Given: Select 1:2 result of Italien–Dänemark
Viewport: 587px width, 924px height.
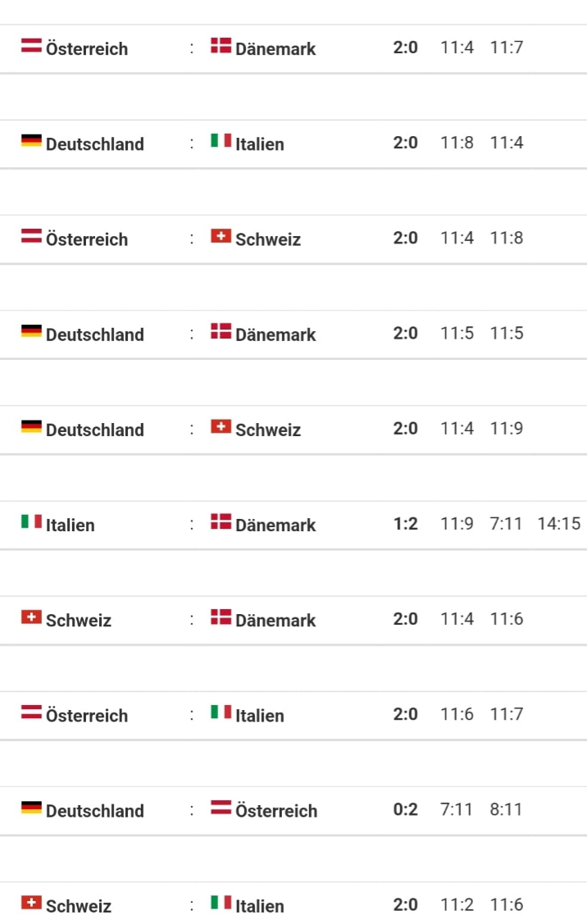Looking at the screenshot, I should pyautogui.click(x=406, y=524).
